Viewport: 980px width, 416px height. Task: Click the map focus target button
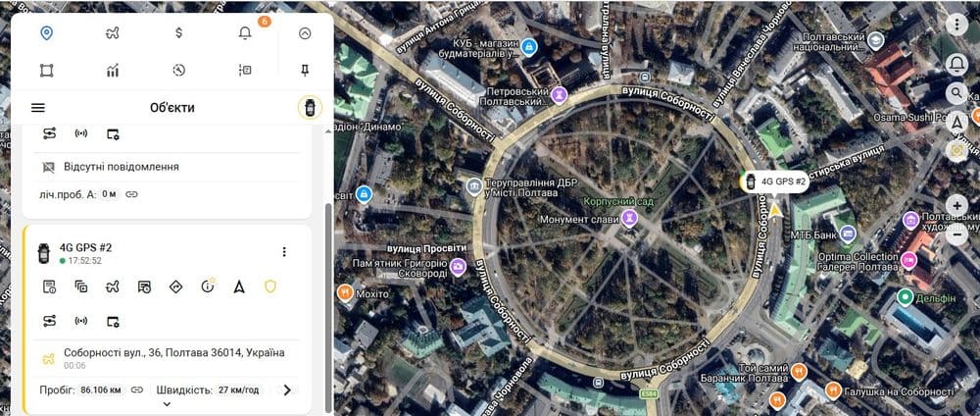[956, 151]
